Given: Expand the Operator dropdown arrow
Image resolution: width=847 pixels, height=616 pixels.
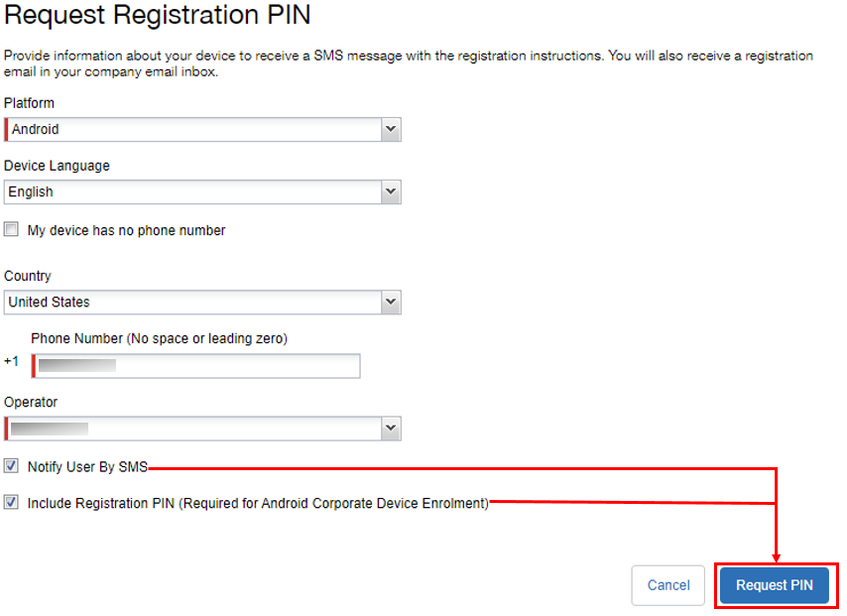Looking at the screenshot, I should click(x=391, y=429).
